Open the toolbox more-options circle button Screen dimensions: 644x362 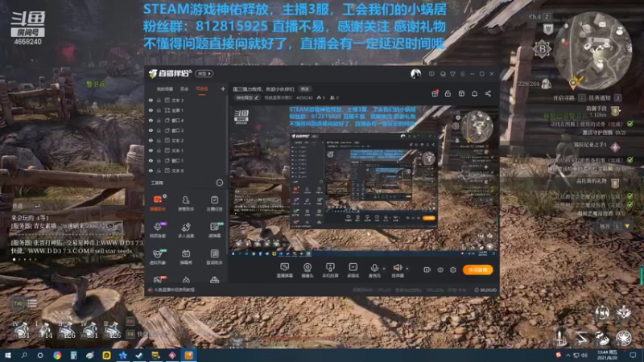pyautogui.click(x=220, y=183)
